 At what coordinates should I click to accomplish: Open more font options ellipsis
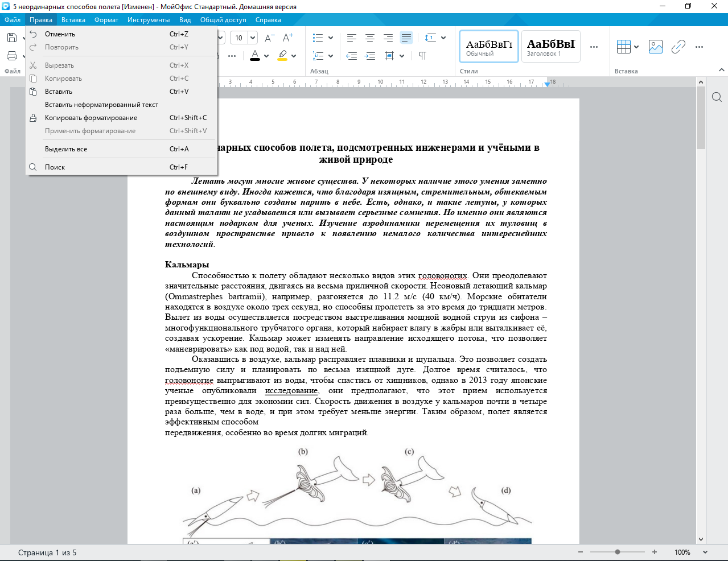pos(232,56)
